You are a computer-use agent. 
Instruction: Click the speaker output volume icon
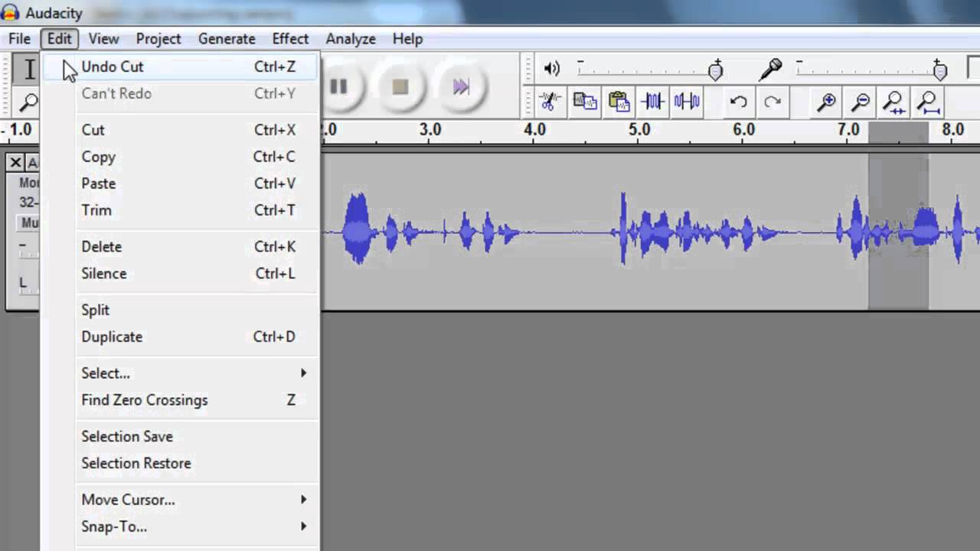pyautogui.click(x=551, y=69)
